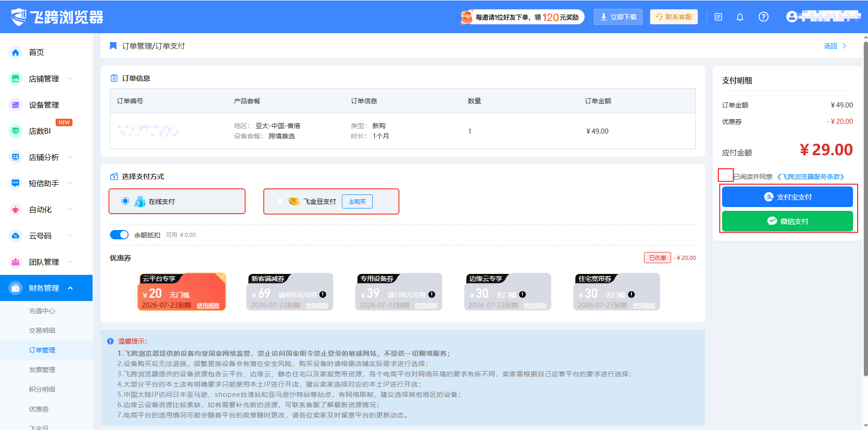
Task: Click the 联系客服 button
Action: 674,17
